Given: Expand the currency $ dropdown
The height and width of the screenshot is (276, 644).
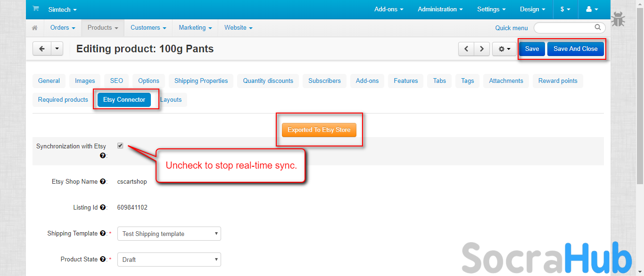Looking at the screenshot, I should tap(565, 9).
